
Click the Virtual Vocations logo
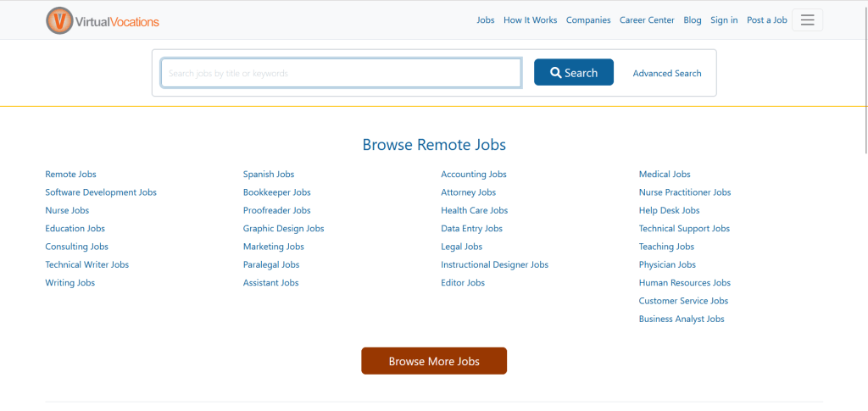[x=103, y=20]
